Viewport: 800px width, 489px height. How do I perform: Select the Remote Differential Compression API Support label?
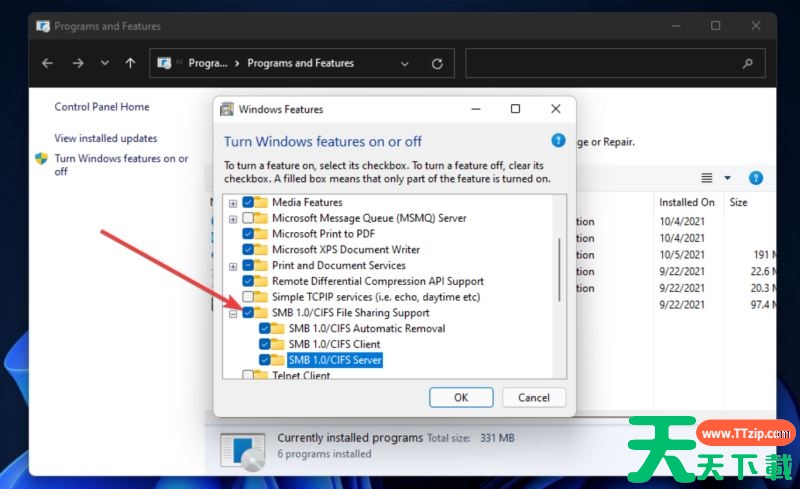click(x=378, y=281)
